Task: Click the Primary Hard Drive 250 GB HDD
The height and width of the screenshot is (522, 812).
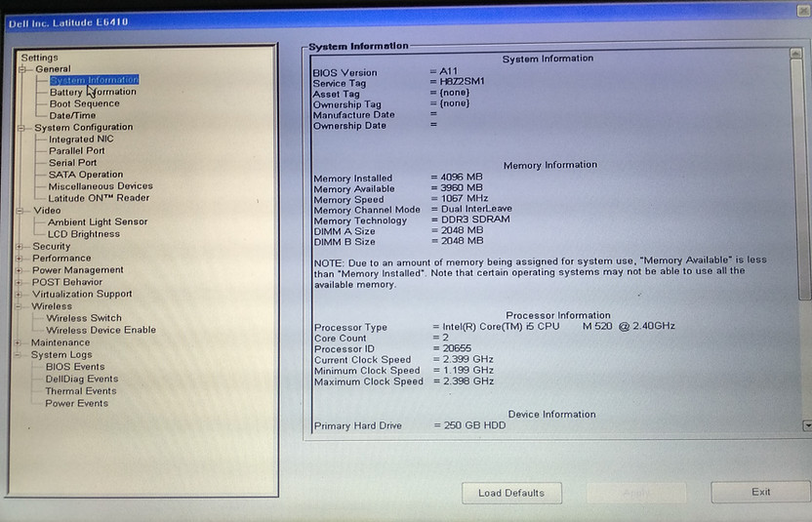Action: click(x=475, y=425)
